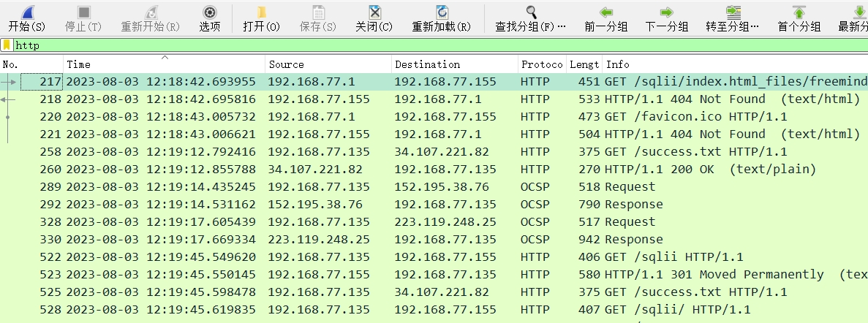Sort packets by the Time column header
The height and width of the screenshot is (323, 868).
click(x=165, y=64)
